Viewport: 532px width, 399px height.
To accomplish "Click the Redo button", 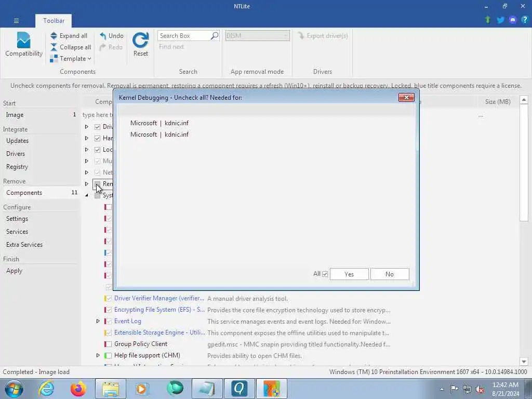I will pos(111,47).
